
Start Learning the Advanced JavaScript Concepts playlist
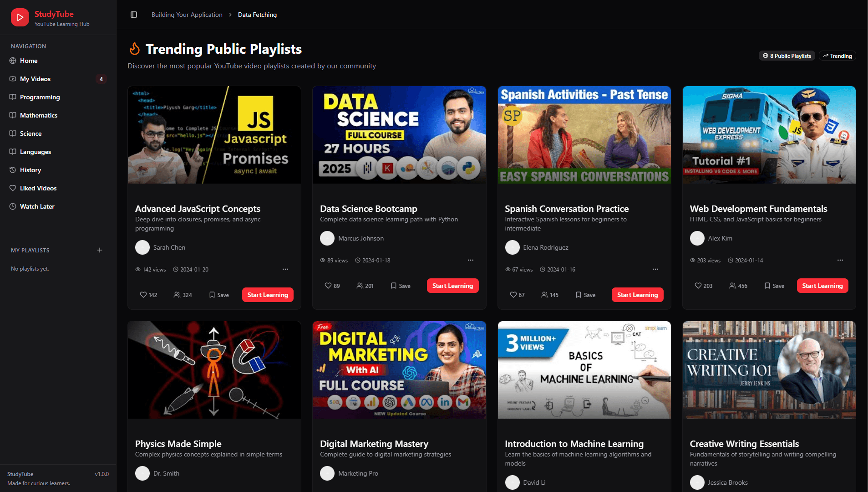coord(267,295)
